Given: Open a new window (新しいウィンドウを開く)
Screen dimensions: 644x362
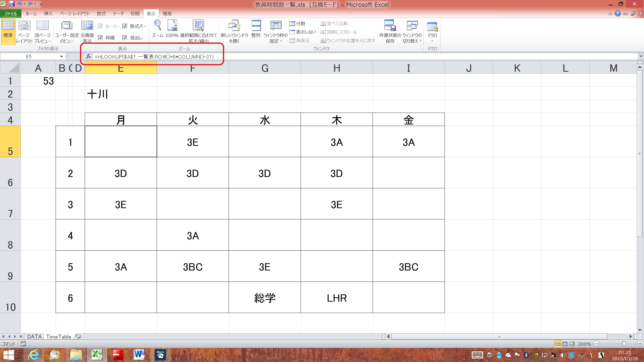Looking at the screenshot, I should 234,31.
